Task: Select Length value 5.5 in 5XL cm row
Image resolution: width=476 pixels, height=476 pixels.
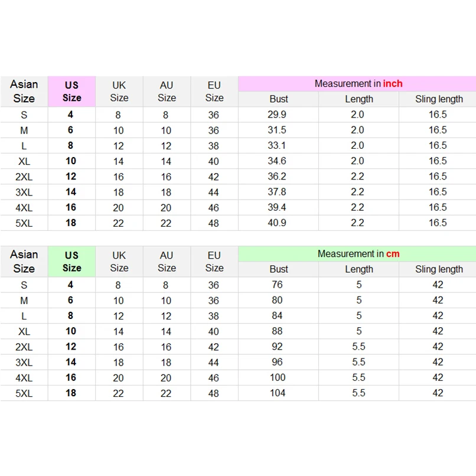Action: (358, 393)
